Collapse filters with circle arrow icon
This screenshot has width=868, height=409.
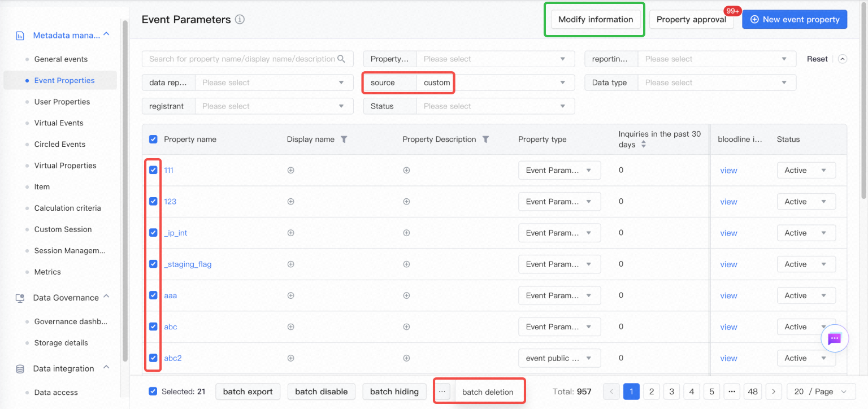(843, 59)
